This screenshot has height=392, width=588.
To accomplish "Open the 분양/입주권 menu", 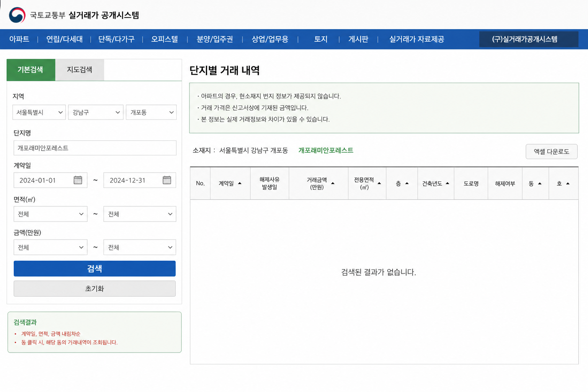I will click(x=215, y=39).
